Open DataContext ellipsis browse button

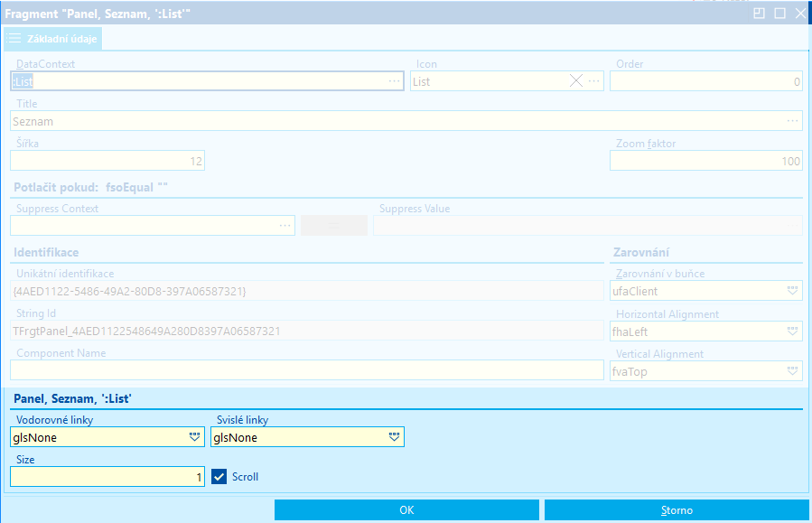[x=395, y=81]
